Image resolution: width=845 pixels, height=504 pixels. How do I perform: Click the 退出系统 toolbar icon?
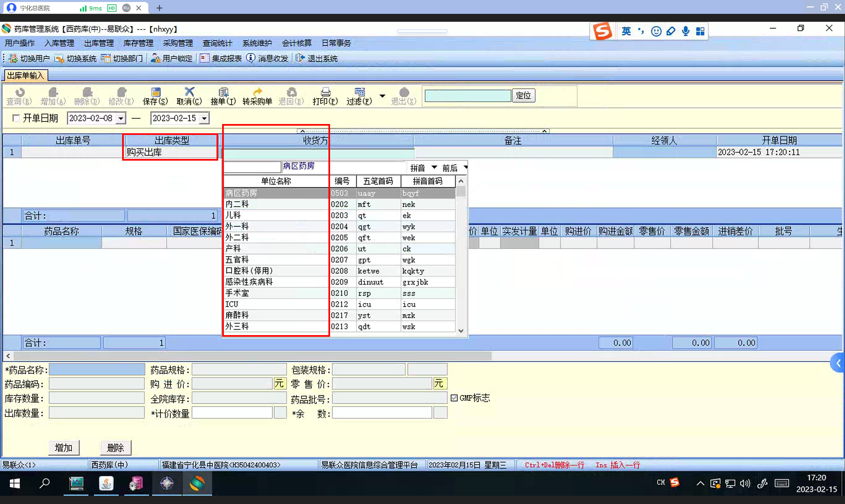[x=300, y=58]
